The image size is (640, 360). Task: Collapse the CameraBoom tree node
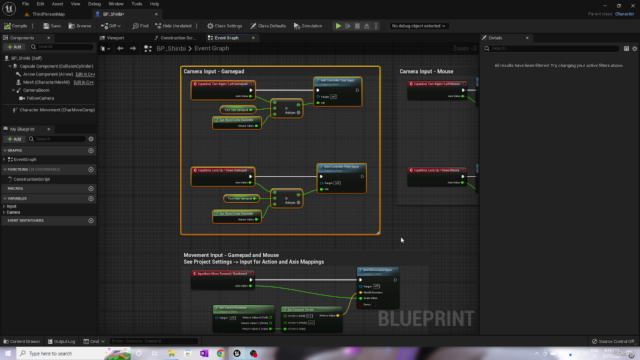(13, 90)
